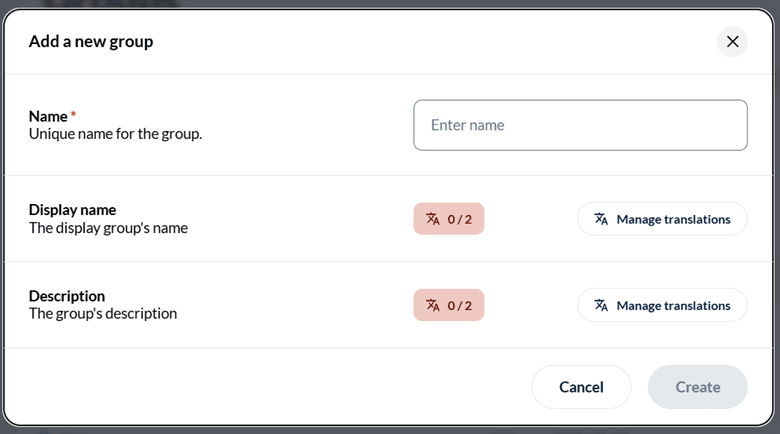Screen dimensions: 780x434
Task: Close the Add a new group dialog
Action: 732,42
